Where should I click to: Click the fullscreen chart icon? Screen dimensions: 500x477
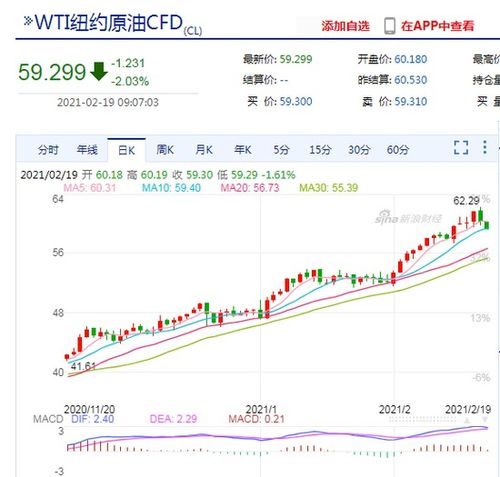461,147
